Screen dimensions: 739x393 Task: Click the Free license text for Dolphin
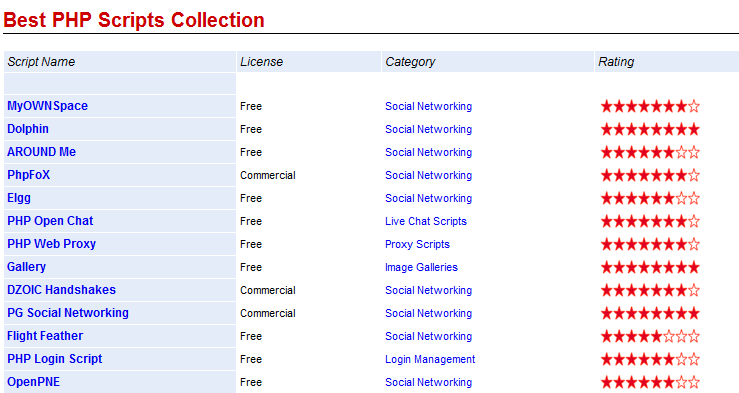coord(251,129)
